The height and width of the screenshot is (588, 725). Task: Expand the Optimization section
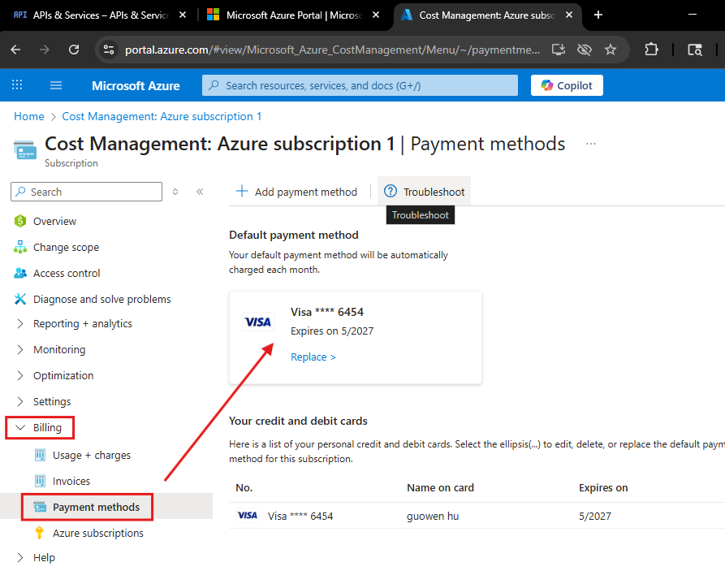pos(63,376)
